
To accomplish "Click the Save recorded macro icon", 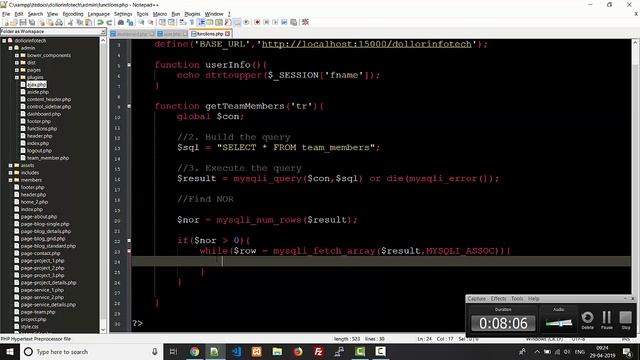I will pos(293,22).
